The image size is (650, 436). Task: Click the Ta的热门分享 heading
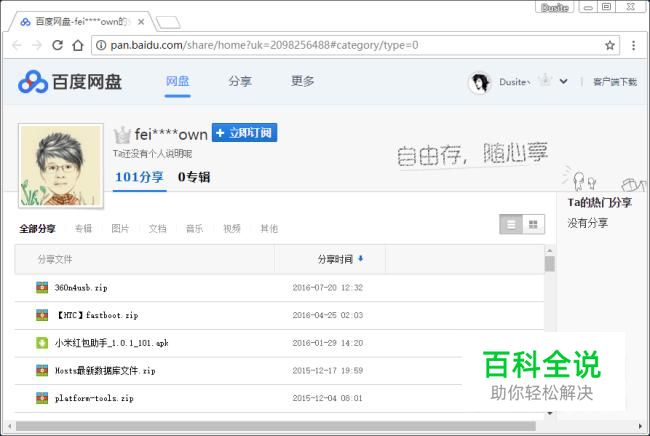tap(599, 203)
